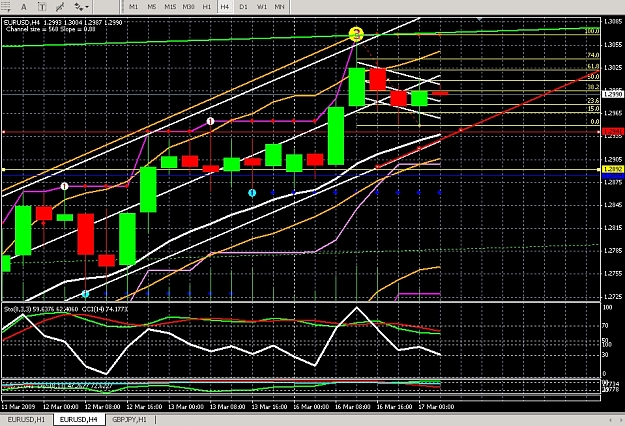
Task: Click the red 1.2941 price level label
Action: point(613,132)
